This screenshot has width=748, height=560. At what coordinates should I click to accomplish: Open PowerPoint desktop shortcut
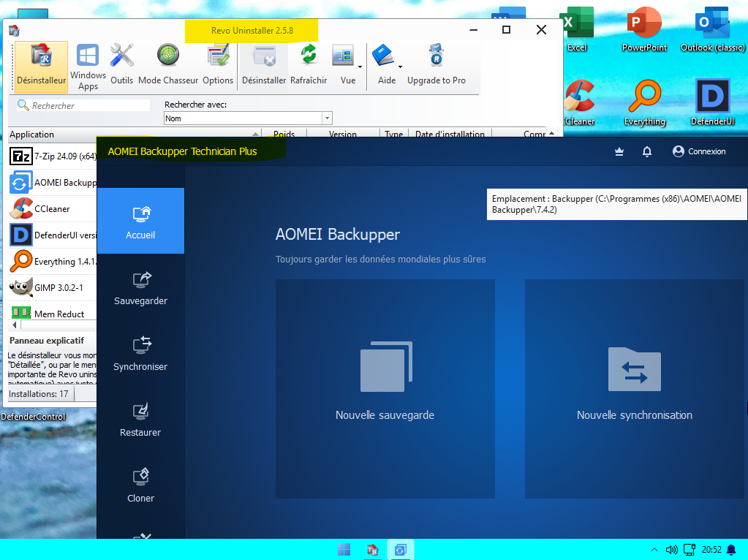(644, 29)
